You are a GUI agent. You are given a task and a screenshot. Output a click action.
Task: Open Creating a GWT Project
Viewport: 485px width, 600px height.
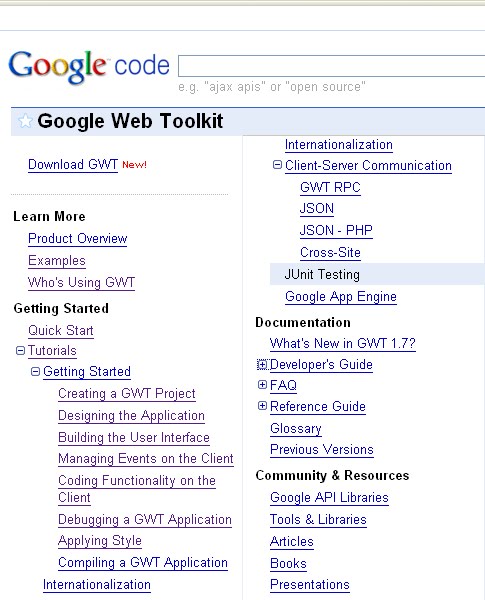127,393
